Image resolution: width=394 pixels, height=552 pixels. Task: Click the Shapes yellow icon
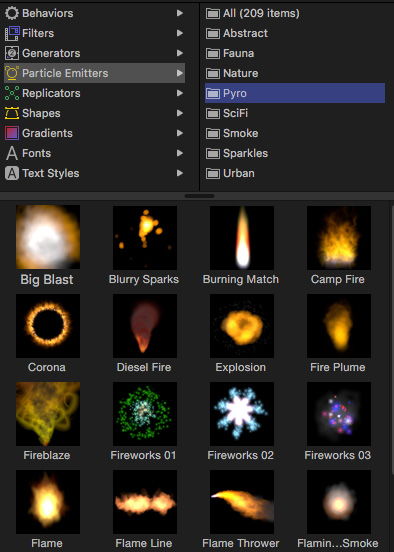coord(12,113)
